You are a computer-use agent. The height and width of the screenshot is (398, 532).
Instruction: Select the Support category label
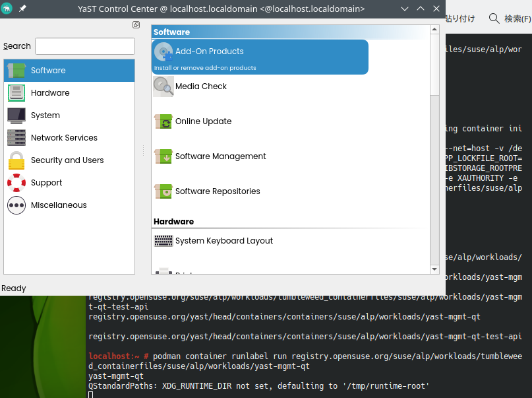click(x=47, y=183)
